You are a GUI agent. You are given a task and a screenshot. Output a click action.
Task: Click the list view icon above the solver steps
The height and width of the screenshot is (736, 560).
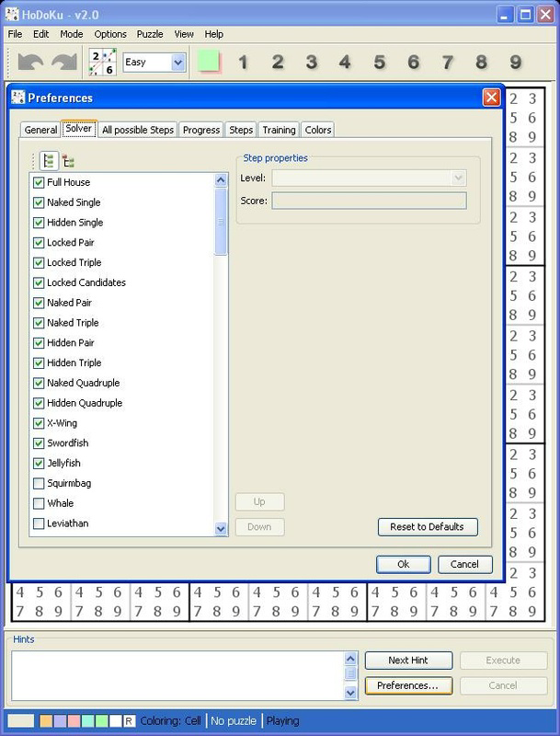[49, 161]
